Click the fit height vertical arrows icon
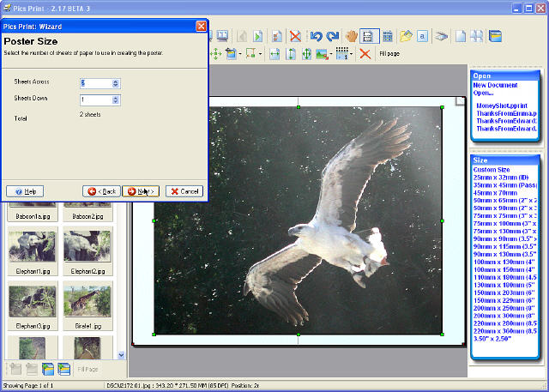 (x=291, y=54)
